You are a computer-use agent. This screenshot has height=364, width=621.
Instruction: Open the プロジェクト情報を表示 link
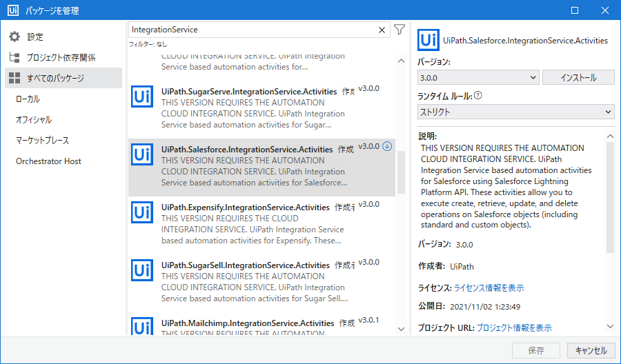[514, 328]
